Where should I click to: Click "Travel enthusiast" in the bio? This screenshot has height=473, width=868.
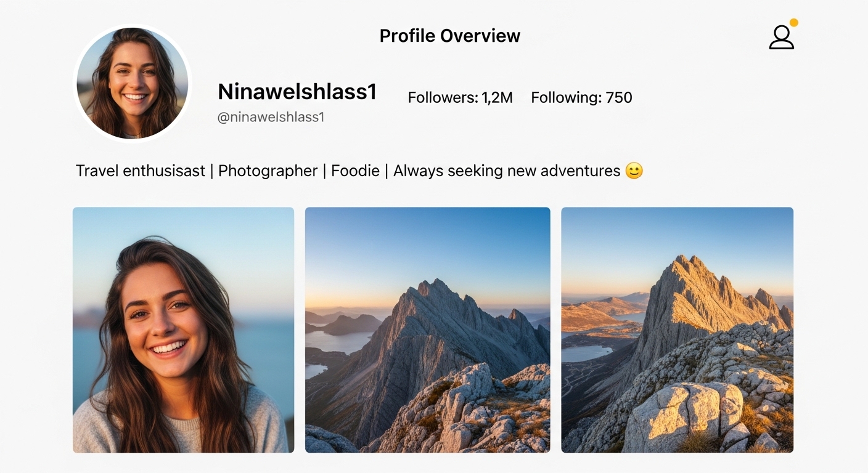pyautogui.click(x=140, y=171)
